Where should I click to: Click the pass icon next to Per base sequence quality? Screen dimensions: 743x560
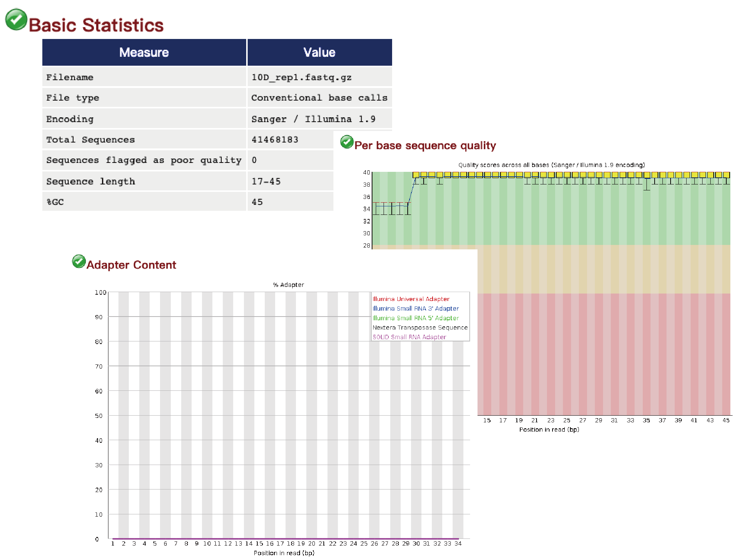347,142
